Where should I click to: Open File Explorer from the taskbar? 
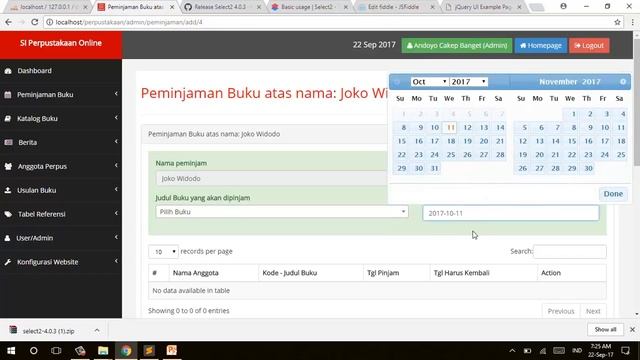click(x=103, y=351)
